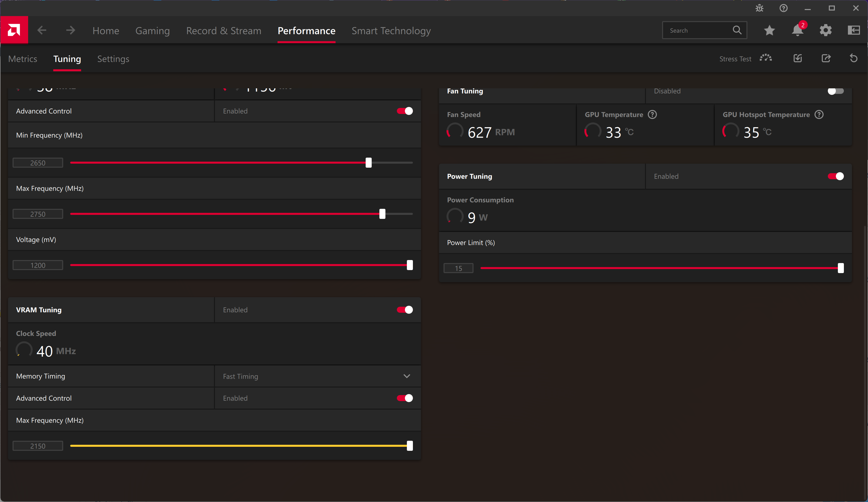Open the Home tab
Screen dimensions: 868x502
click(106, 31)
